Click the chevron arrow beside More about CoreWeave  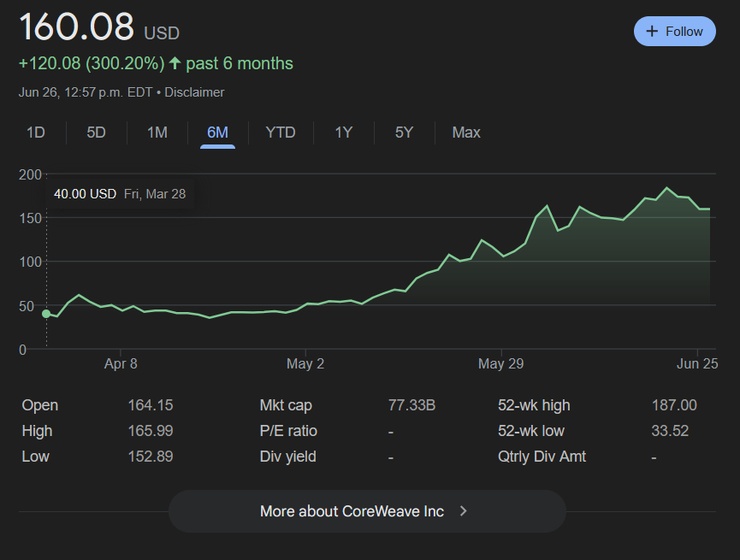click(x=463, y=511)
